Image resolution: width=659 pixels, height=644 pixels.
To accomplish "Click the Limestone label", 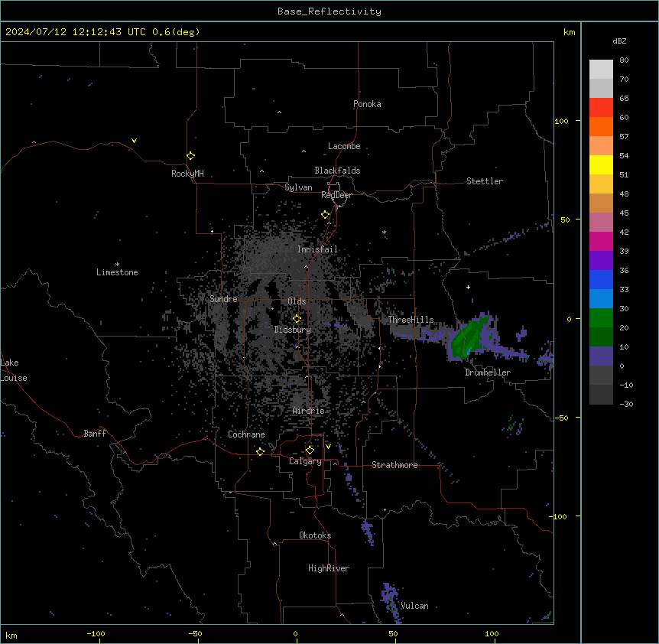I will click(117, 272).
